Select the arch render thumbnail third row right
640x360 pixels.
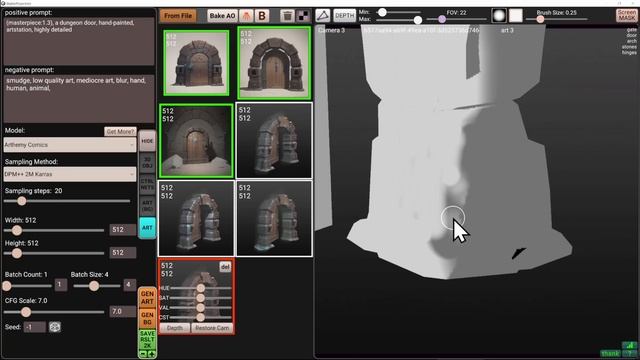[x=274, y=218]
